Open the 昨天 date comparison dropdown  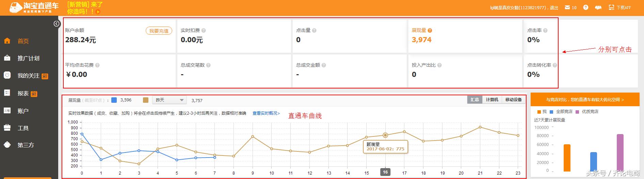(x=169, y=100)
